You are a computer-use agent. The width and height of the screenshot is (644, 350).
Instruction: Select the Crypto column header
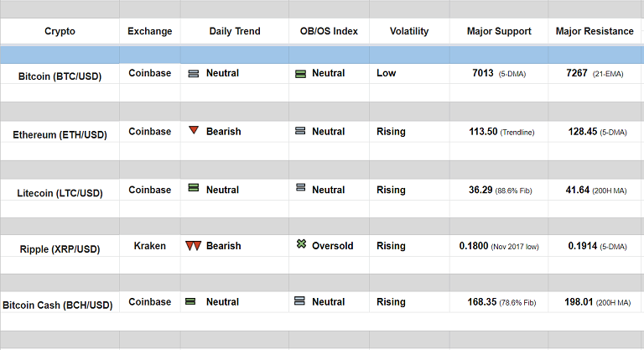point(60,32)
